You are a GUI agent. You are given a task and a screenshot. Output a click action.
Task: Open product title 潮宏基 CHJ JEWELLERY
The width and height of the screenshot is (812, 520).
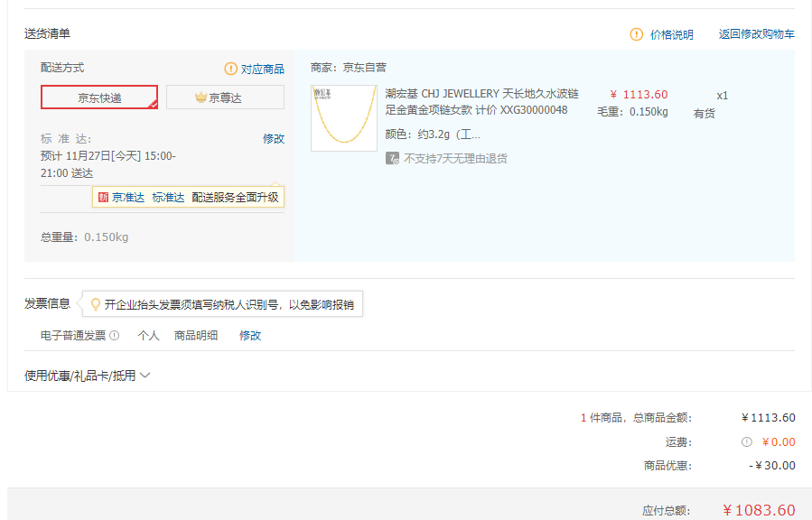pos(481,101)
